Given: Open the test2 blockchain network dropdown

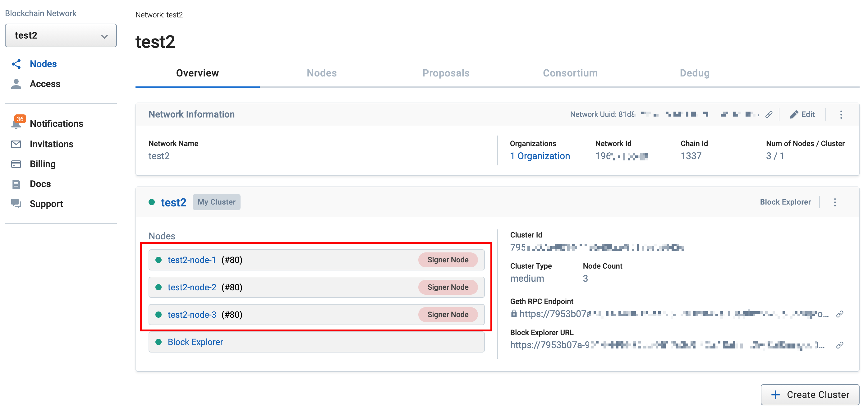Looking at the screenshot, I should (x=61, y=35).
